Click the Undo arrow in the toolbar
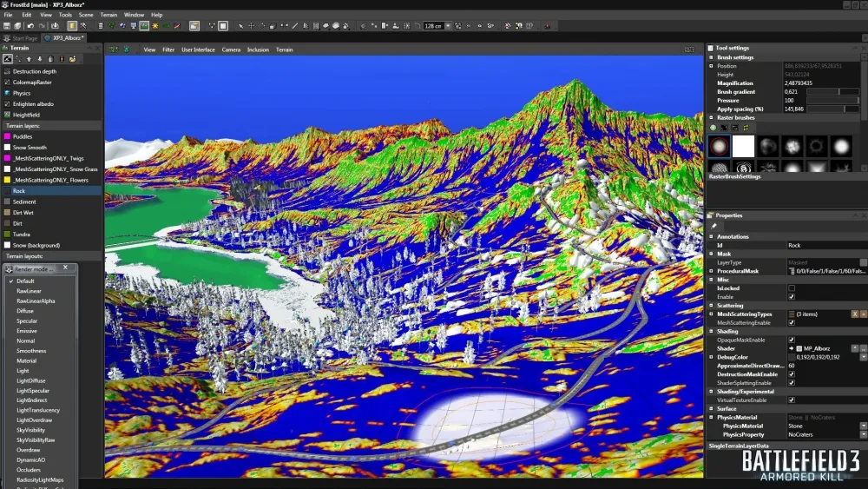Viewport: 868px width, 489px height. point(30,26)
